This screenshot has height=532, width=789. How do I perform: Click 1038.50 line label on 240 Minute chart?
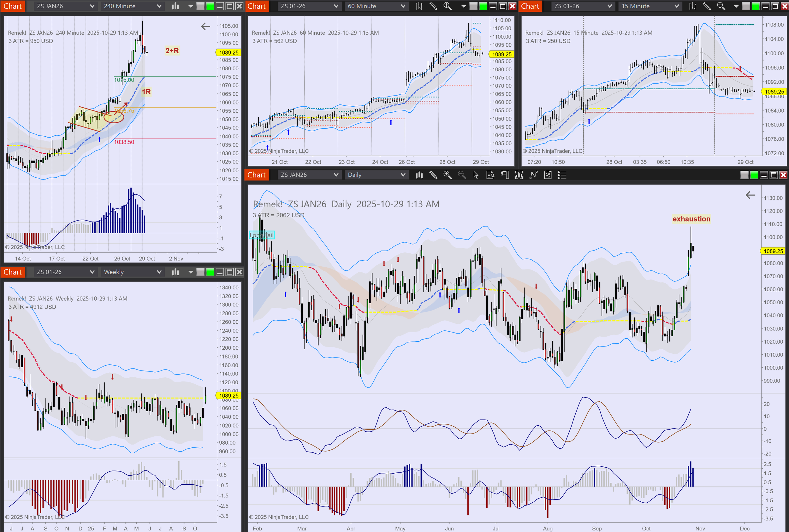pos(124,142)
